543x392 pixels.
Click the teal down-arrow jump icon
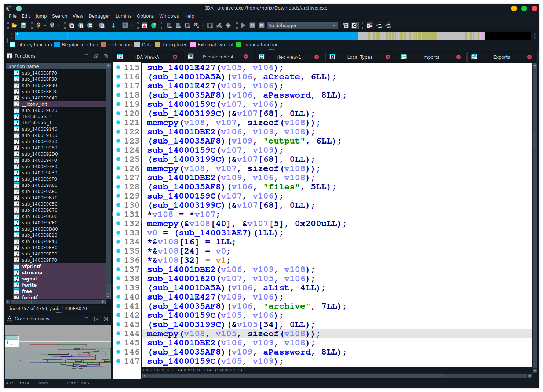click(113, 25)
